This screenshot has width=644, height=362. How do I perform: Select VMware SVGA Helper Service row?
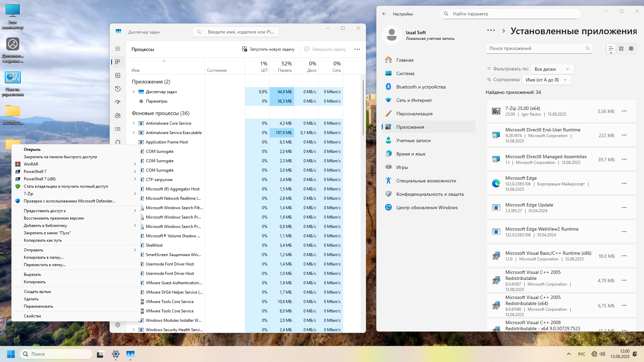pyautogui.click(x=235, y=292)
